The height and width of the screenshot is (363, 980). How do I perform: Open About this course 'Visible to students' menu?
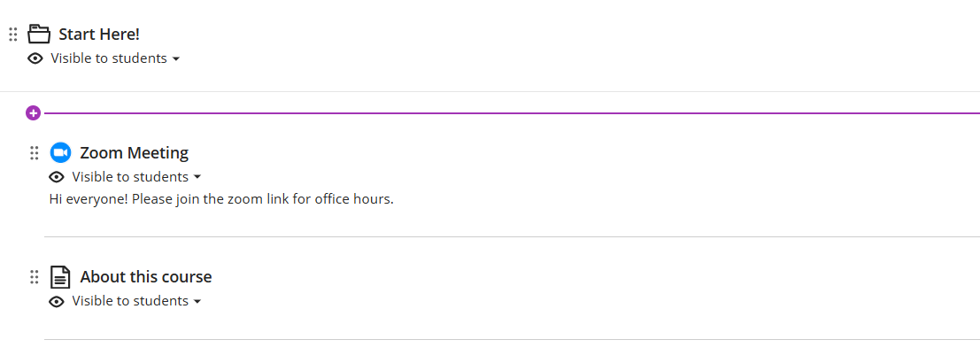[x=130, y=301]
